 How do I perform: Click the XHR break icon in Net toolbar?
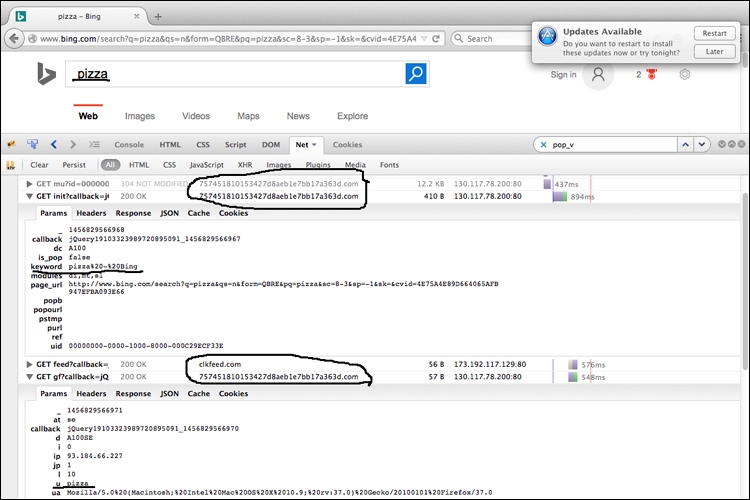click(x=11, y=165)
